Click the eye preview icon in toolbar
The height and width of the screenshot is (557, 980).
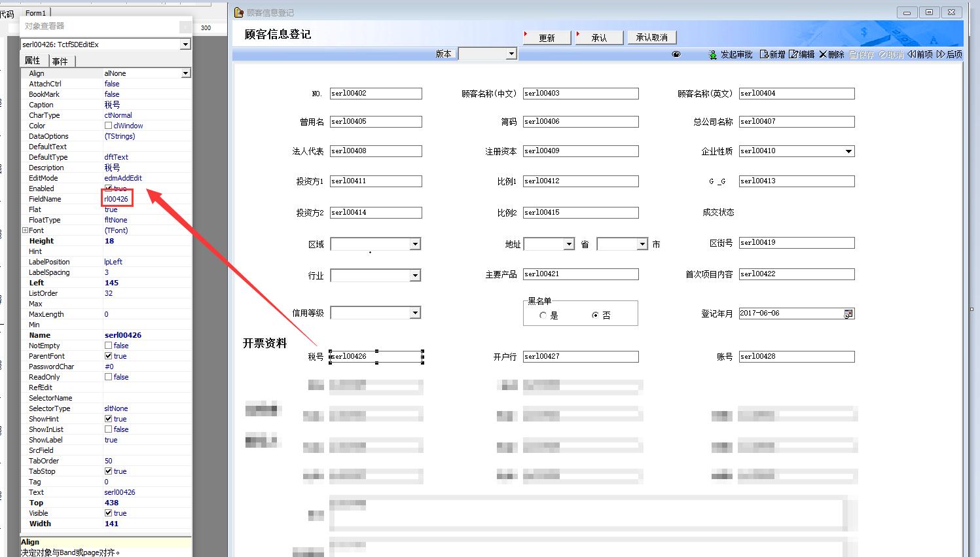676,54
